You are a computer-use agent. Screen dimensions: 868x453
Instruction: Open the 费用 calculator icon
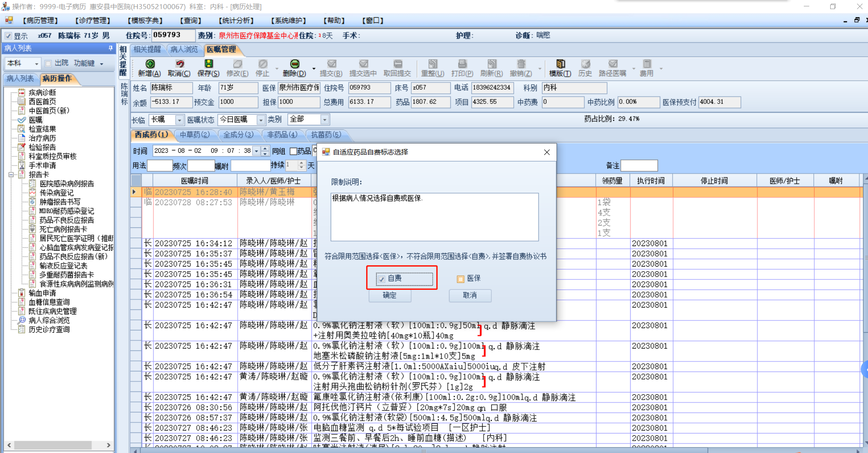pos(647,64)
